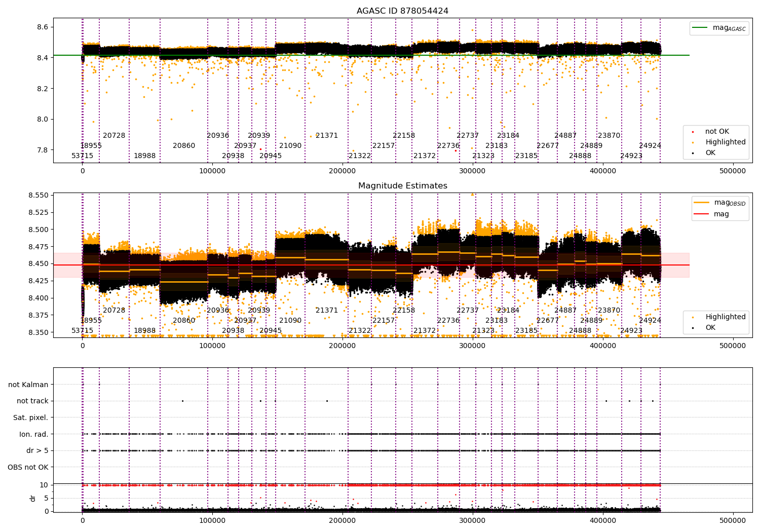Click the 'OBS not OK' row label
The width and height of the screenshot is (760, 532).
coord(28,468)
